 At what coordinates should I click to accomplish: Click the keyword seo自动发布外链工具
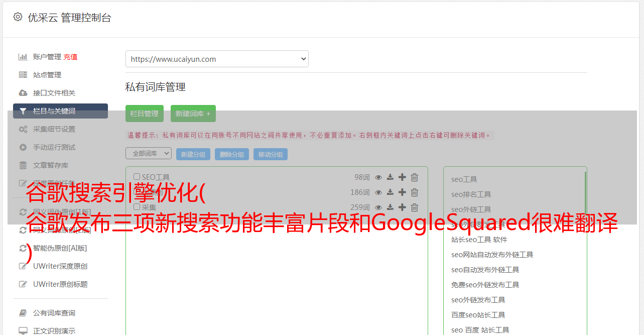coord(485,270)
